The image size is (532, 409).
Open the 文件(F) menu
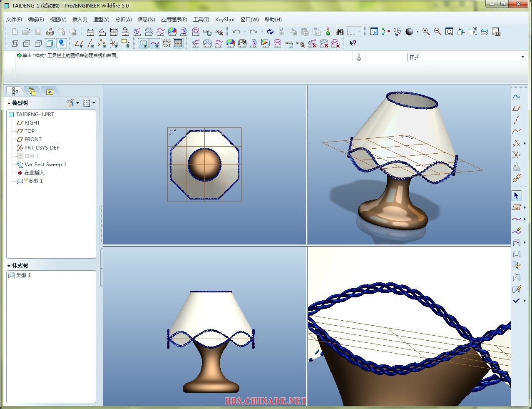pos(14,20)
